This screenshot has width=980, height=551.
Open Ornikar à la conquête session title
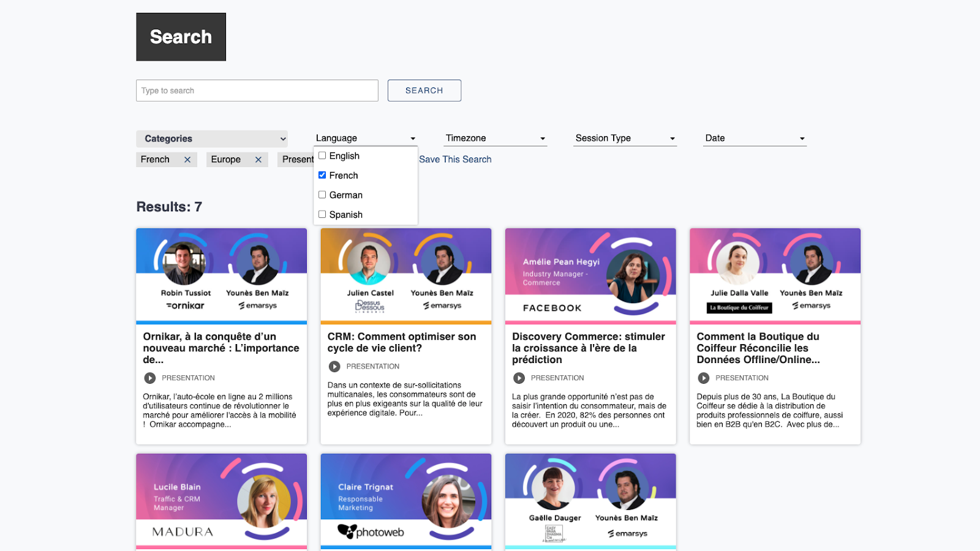point(221,348)
